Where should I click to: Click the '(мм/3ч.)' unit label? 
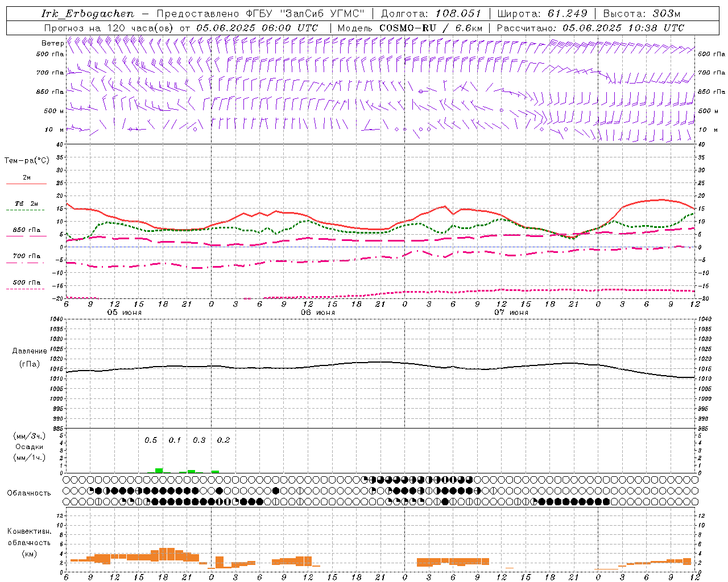coord(30,436)
